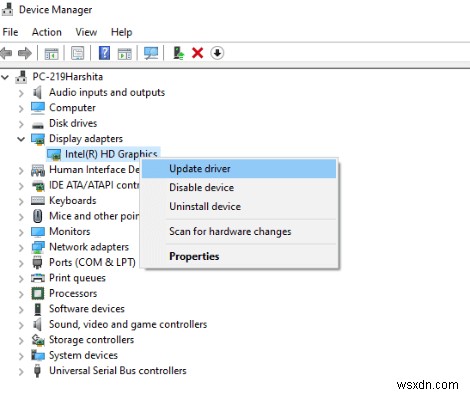Expand the Computer category

[x=21, y=109]
